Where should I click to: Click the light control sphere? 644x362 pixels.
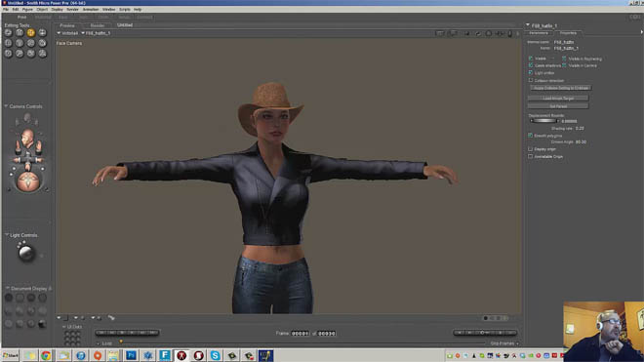coord(26,253)
